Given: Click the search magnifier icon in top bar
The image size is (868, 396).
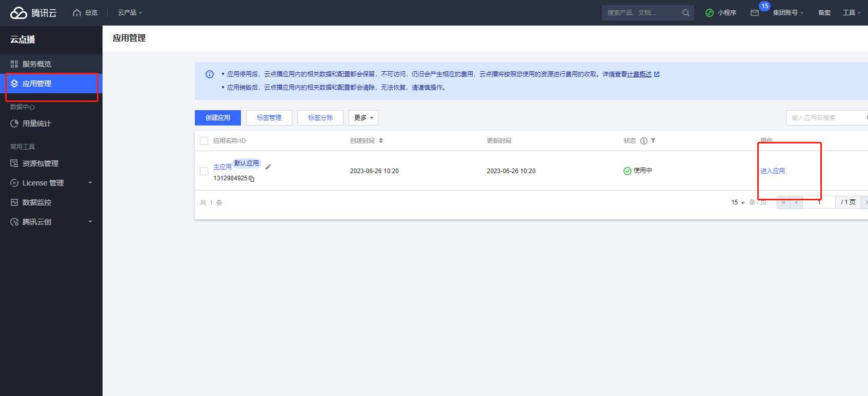Looking at the screenshot, I should tap(685, 13).
